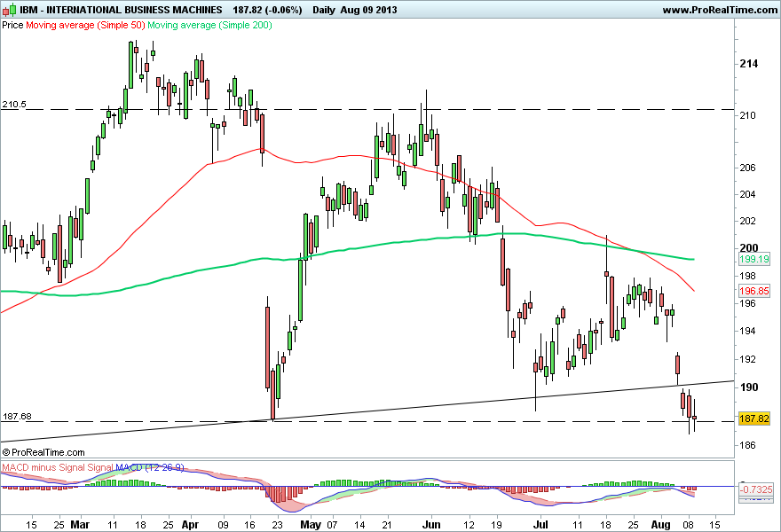Click the 16 date tick label
The width and height of the screenshot is (781, 532).
(249, 525)
